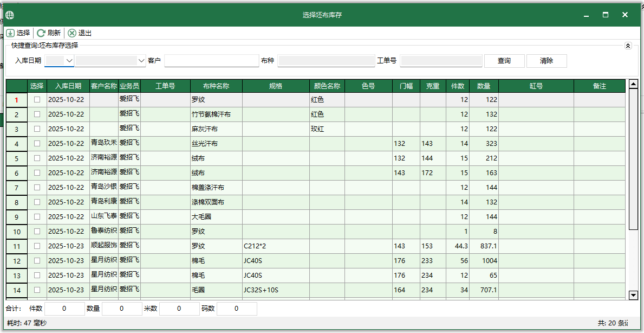This screenshot has width=644, height=333.
Task: Check the selection box for 青岛玖禾 row
Action: (x=36, y=143)
